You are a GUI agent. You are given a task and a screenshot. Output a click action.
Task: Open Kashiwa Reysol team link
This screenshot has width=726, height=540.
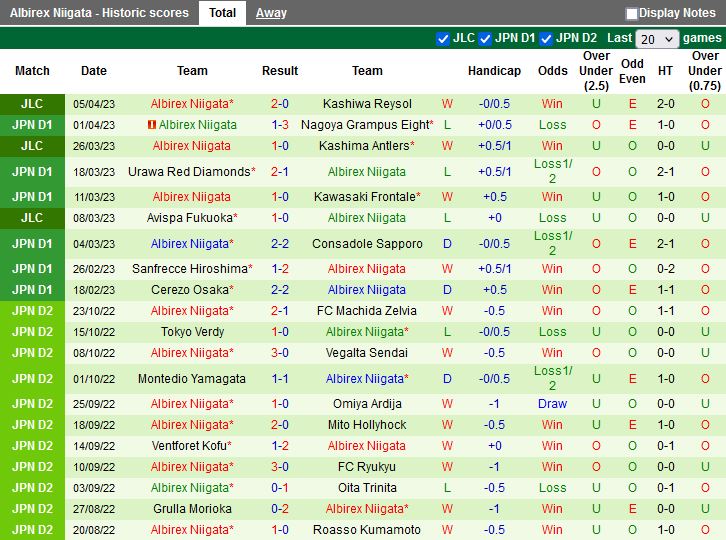(x=367, y=104)
